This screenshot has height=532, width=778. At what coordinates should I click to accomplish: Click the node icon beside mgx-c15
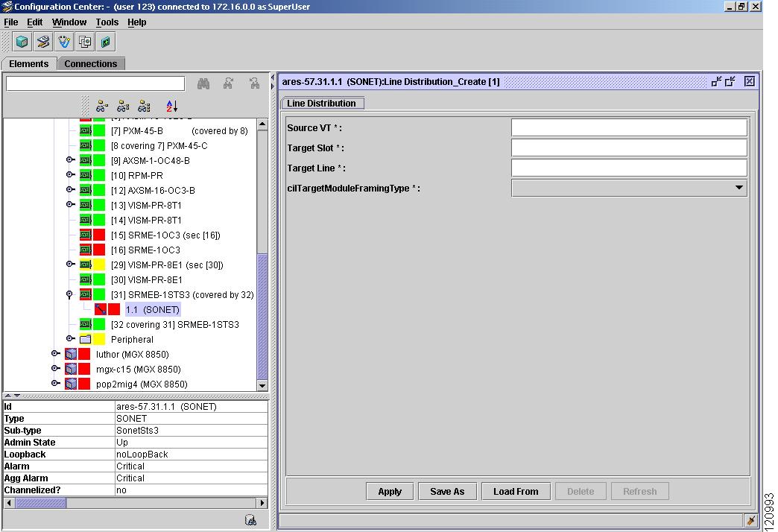point(71,370)
